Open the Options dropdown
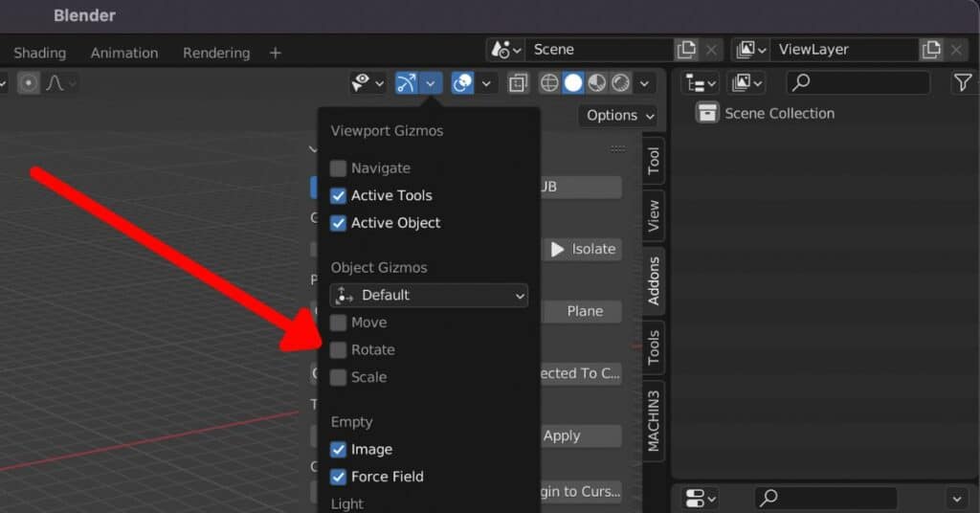This screenshot has width=980, height=513. 619,116
